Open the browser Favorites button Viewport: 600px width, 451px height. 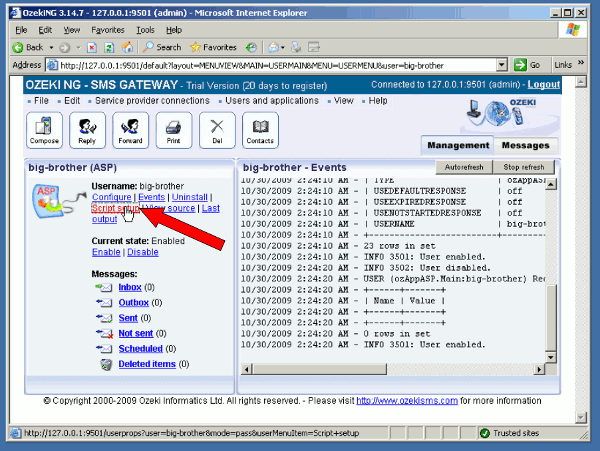[x=214, y=47]
